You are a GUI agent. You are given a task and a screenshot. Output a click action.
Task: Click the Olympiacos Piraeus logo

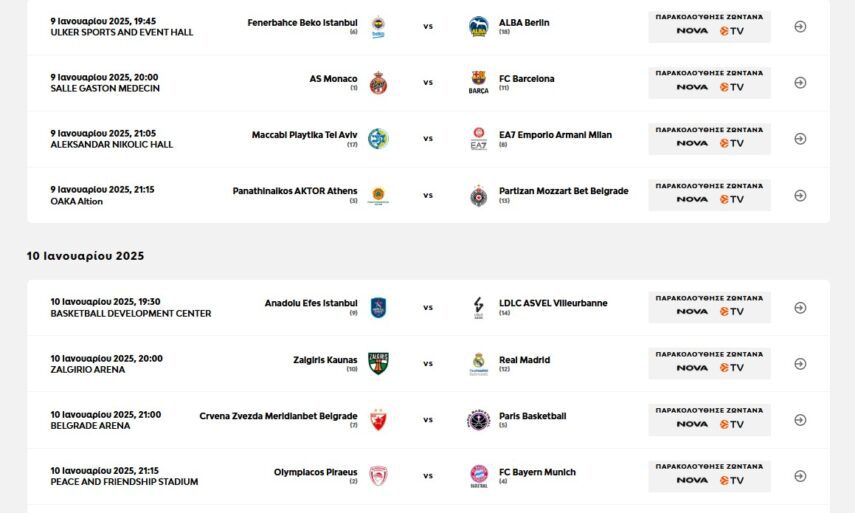(378, 476)
